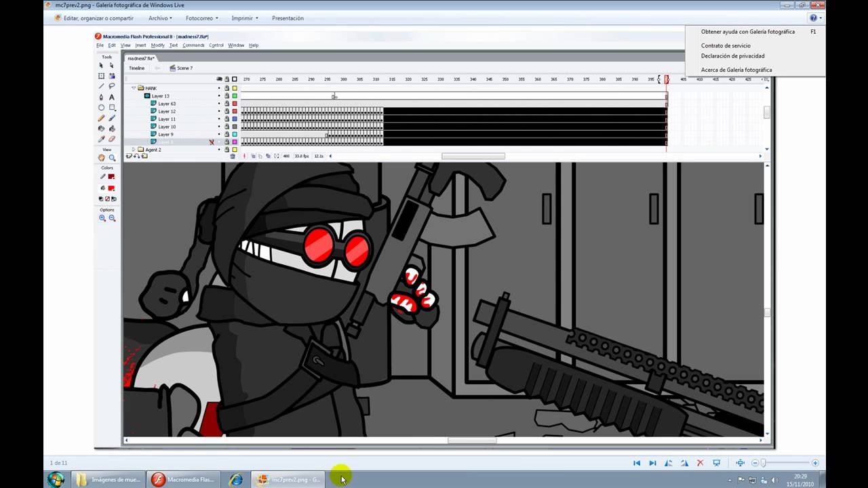The height and width of the screenshot is (488, 868).
Task: Go to the next photo
Action: (652, 463)
